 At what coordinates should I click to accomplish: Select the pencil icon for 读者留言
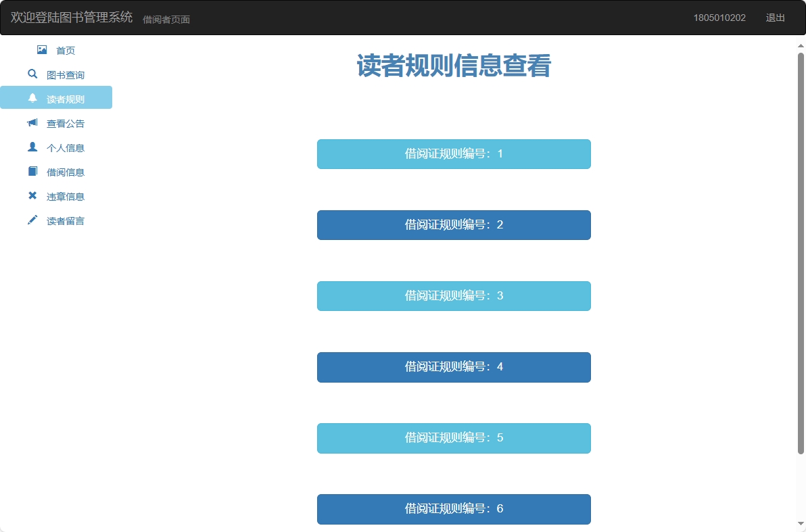coord(32,220)
